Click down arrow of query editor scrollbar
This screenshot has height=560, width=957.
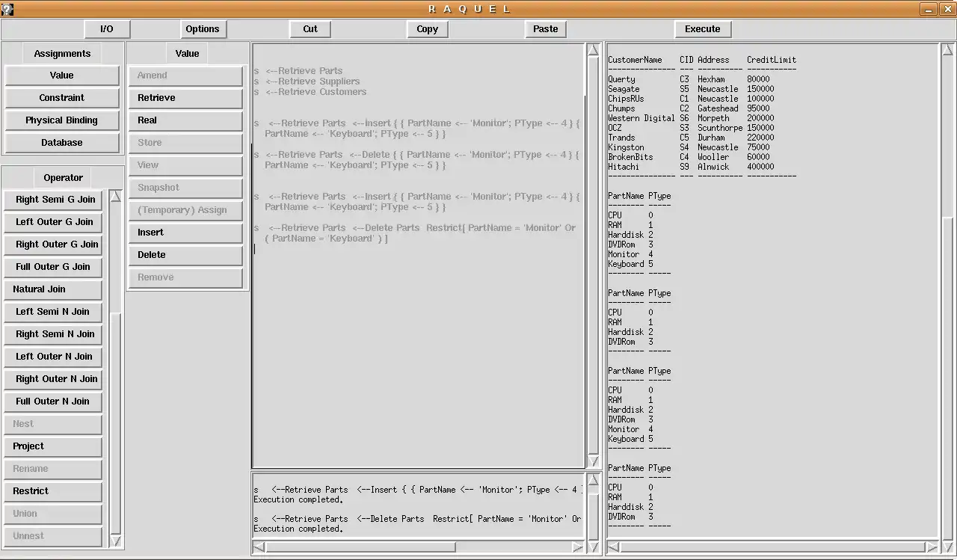pyautogui.click(x=594, y=461)
